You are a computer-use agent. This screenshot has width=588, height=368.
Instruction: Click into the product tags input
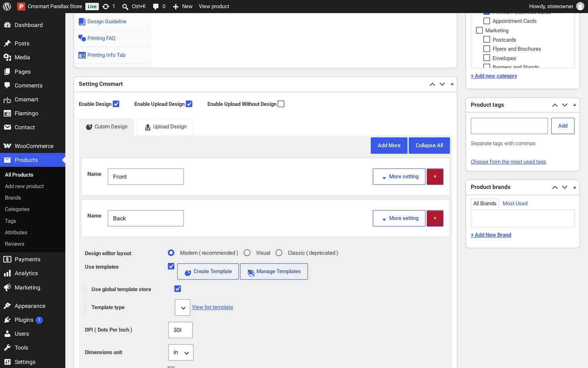(509, 126)
